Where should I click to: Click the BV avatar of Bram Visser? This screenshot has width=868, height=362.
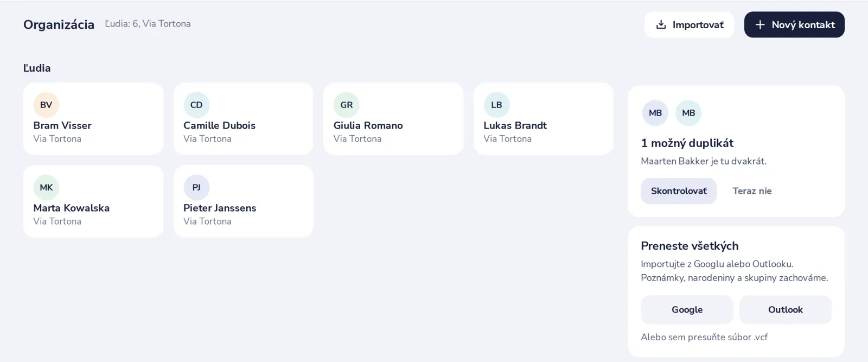coord(46,105)
